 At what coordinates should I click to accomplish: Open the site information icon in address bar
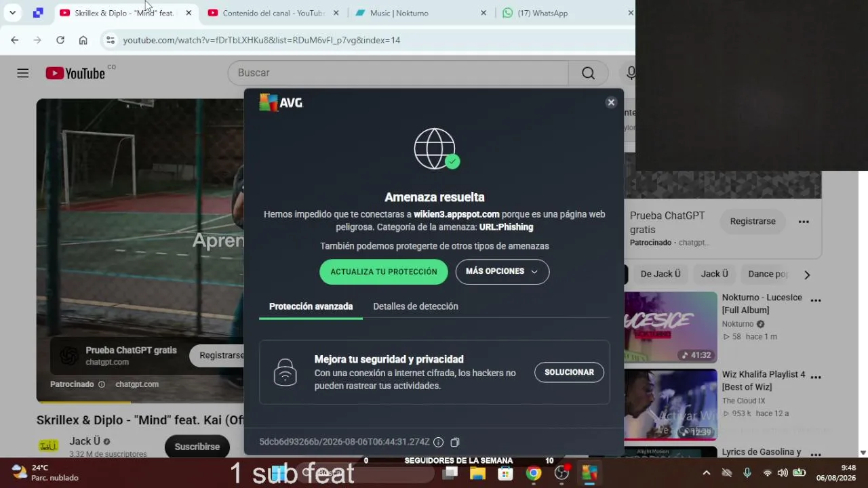pos(111,40)
